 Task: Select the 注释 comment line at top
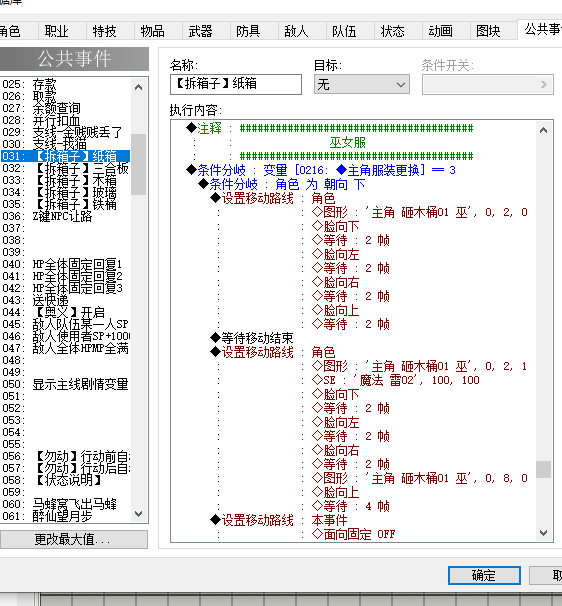[330, 128]
